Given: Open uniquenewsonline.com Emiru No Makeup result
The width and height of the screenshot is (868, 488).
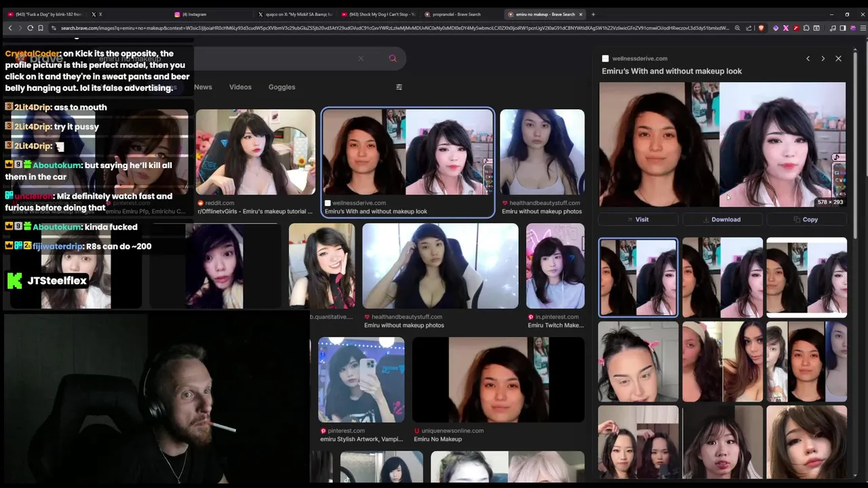Looking at the screenshot, I should click(498, 380).
